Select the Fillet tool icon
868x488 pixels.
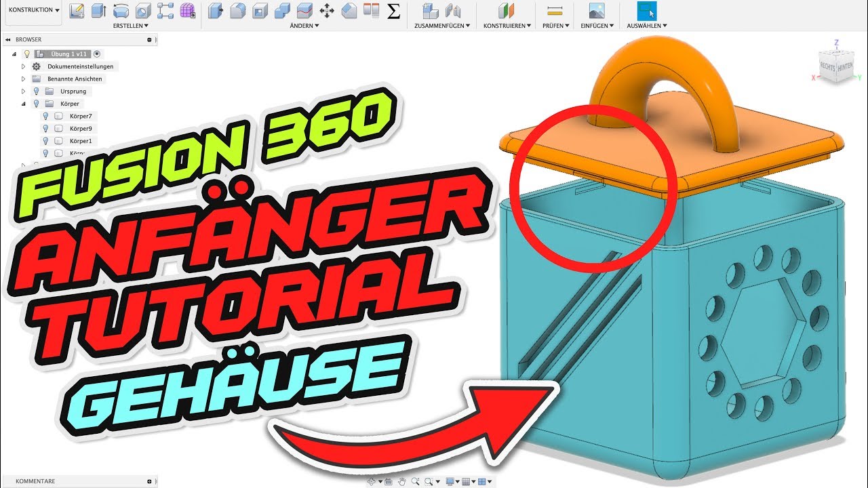point(237,10)
